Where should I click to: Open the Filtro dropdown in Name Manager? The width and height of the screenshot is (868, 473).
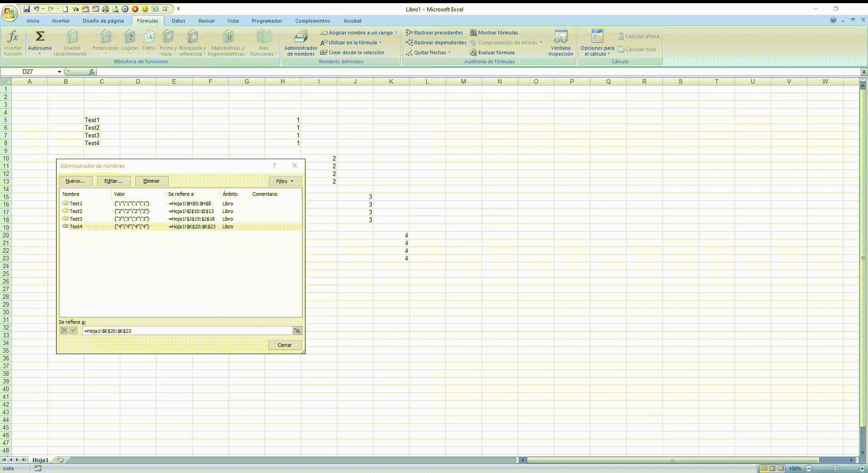pos(284,181)
